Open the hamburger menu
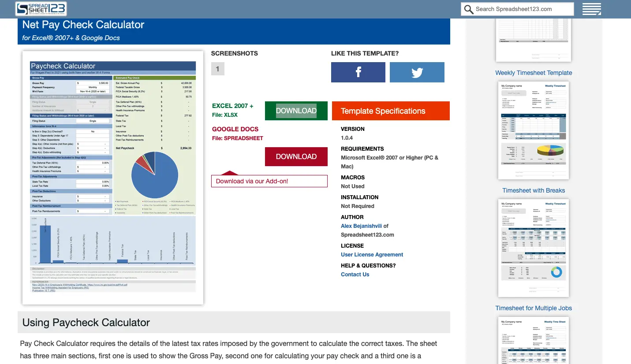Viewport: 631px width, 364px height. pos(592,8)
